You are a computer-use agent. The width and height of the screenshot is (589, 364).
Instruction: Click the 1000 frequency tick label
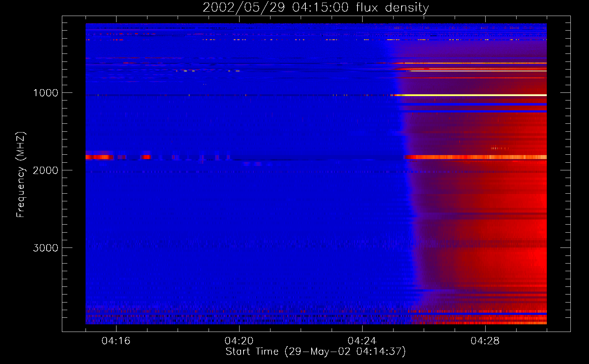46,93
